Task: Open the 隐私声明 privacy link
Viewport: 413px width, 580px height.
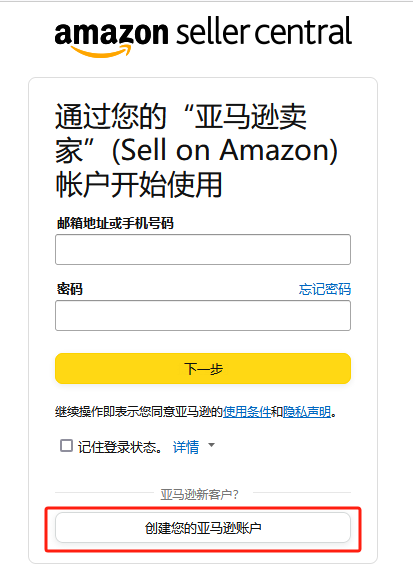Action: coord(307,412)
